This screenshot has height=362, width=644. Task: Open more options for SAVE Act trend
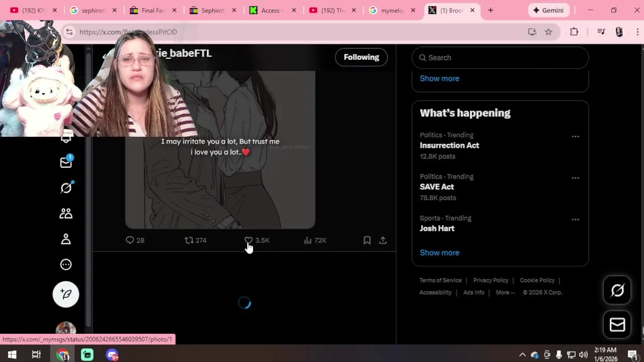tap(576, 178)
